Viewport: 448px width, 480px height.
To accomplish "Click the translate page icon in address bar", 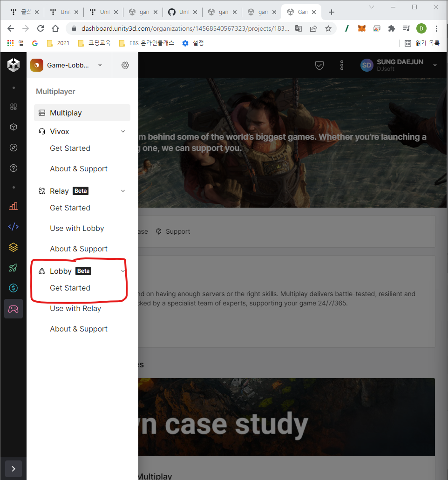I will click(x=298, y=28).
